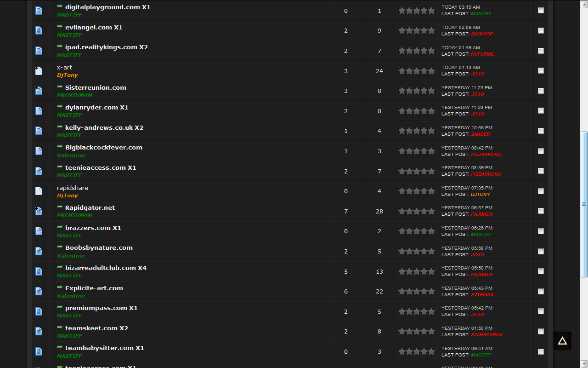The height and width of the screenshot is (368, 588).
Task: Click thread icon beside rapidshare
Action: tap(39, 191)
